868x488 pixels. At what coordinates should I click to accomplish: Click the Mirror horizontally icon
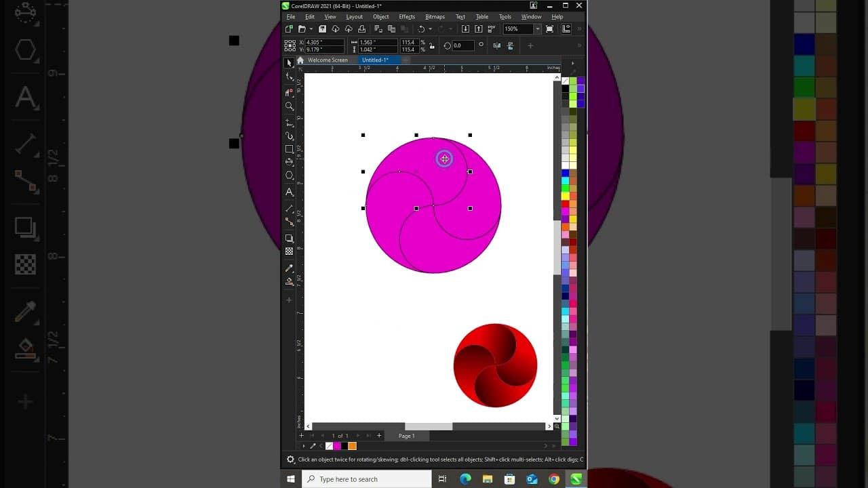497,45
